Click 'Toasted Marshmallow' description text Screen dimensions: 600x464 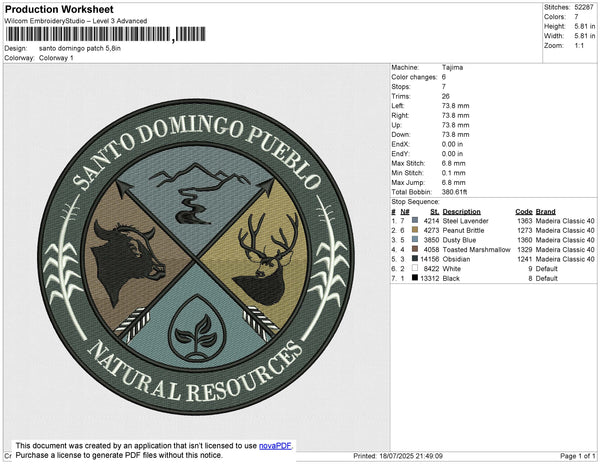[476, 249]
